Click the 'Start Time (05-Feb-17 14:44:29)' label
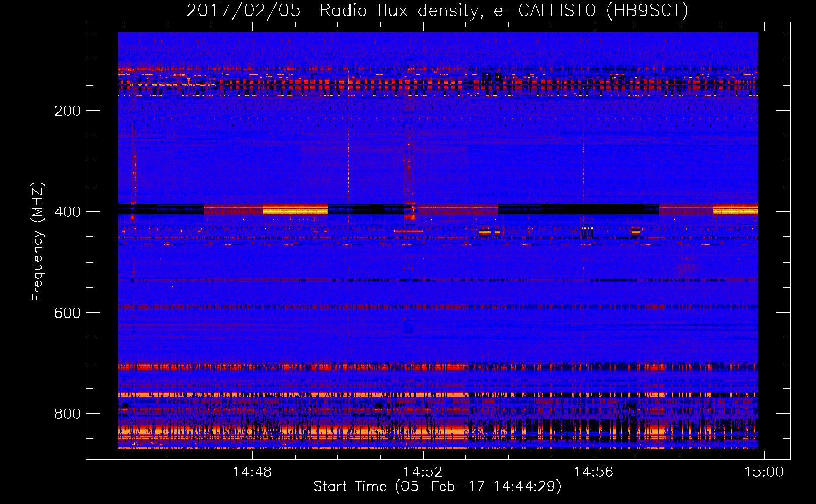 coord(437,487)
